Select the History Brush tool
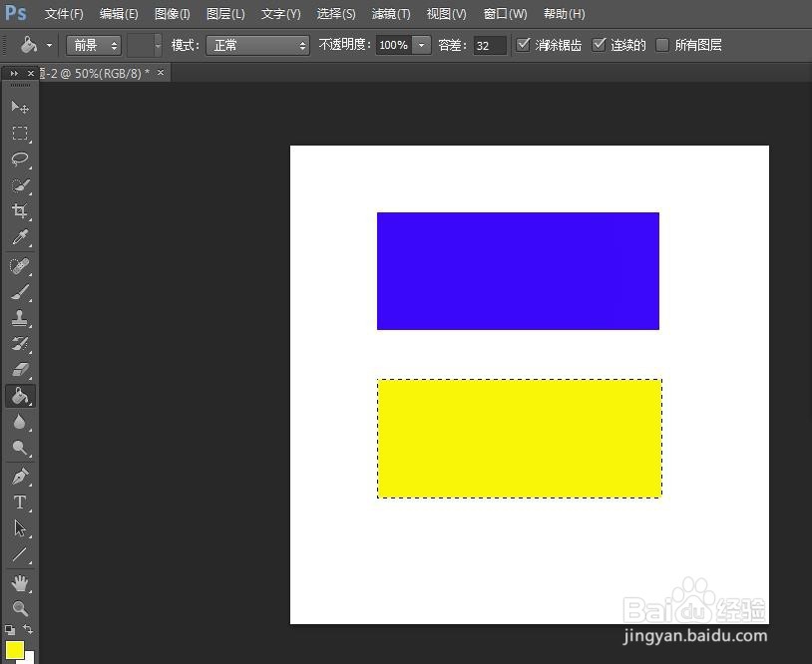The image size is (812, 664). tap(20, 344)
